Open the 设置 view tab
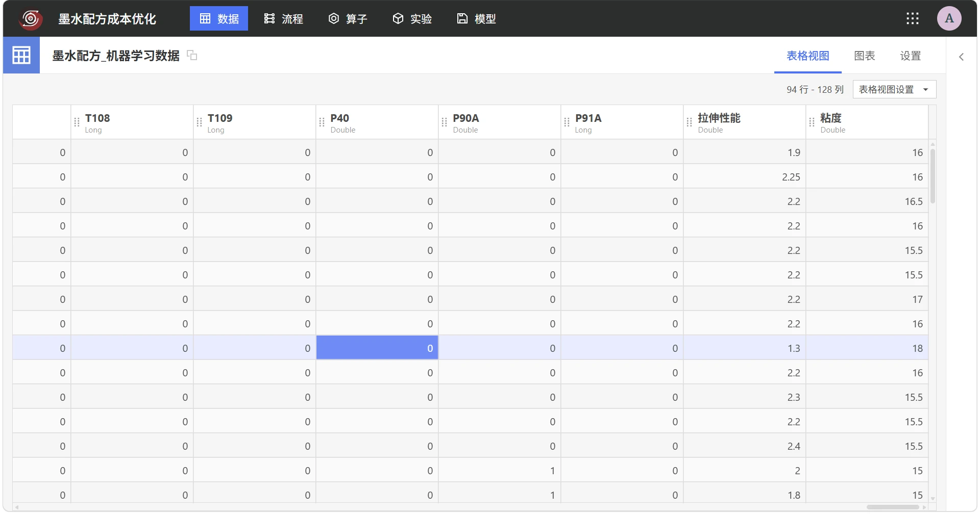Viewport: 980px width, 514px height. click(x=911, y=56)
